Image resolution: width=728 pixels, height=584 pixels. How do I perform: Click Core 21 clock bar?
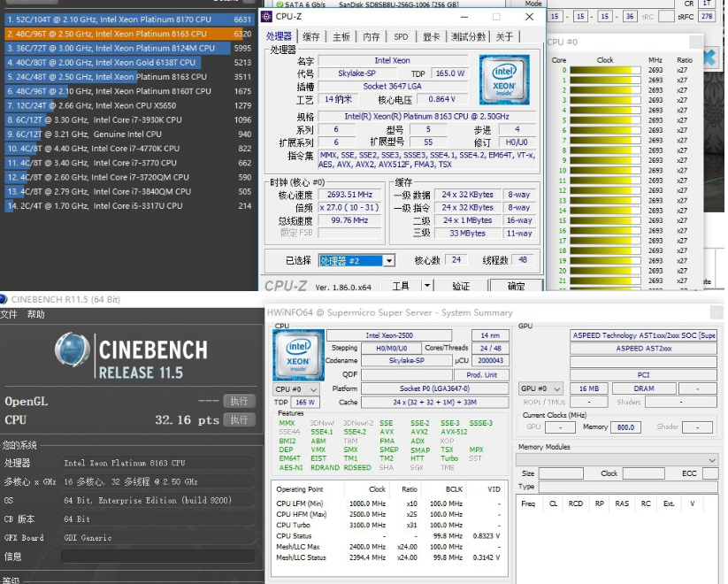[605, 280]
